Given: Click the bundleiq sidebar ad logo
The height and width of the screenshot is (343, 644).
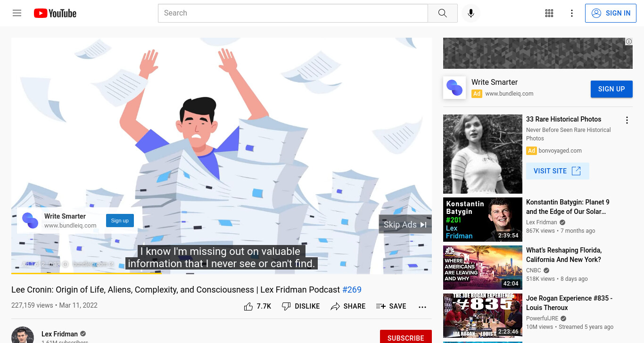Looking at the screenshot, I should tap(454, 88).
